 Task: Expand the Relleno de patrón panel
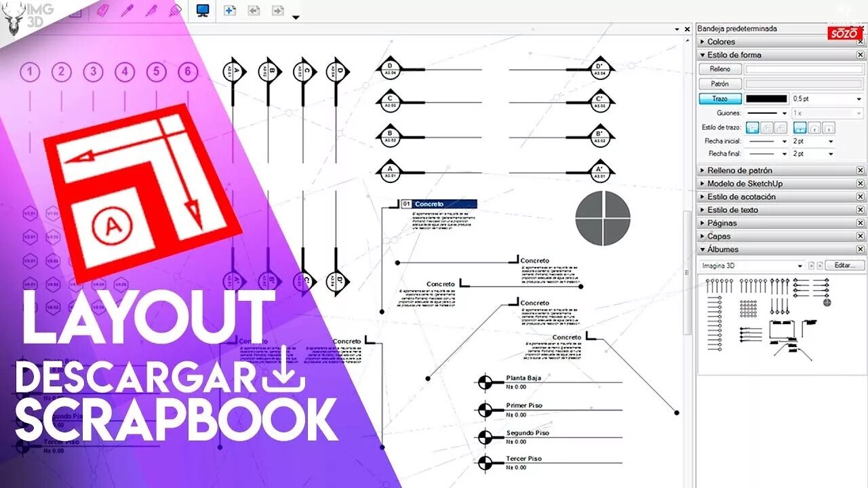point(703,171)
